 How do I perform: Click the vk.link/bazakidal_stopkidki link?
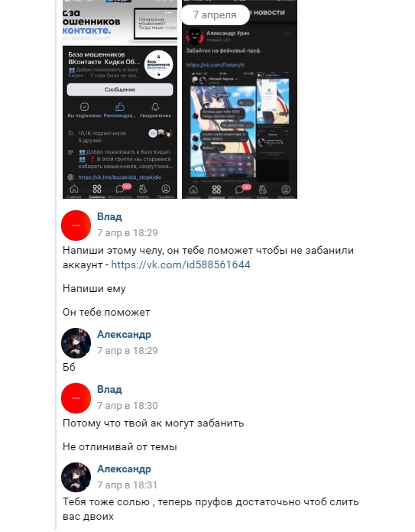[120, 177]
